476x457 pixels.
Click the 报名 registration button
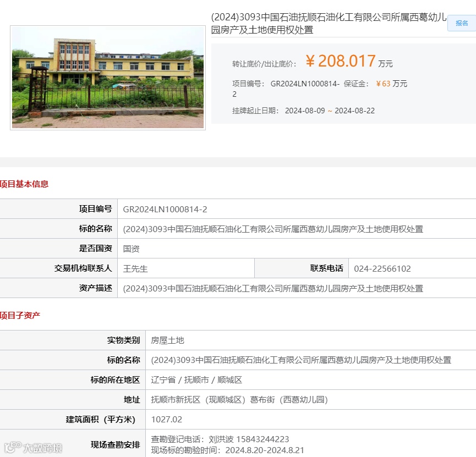click(x=462, y=23)
